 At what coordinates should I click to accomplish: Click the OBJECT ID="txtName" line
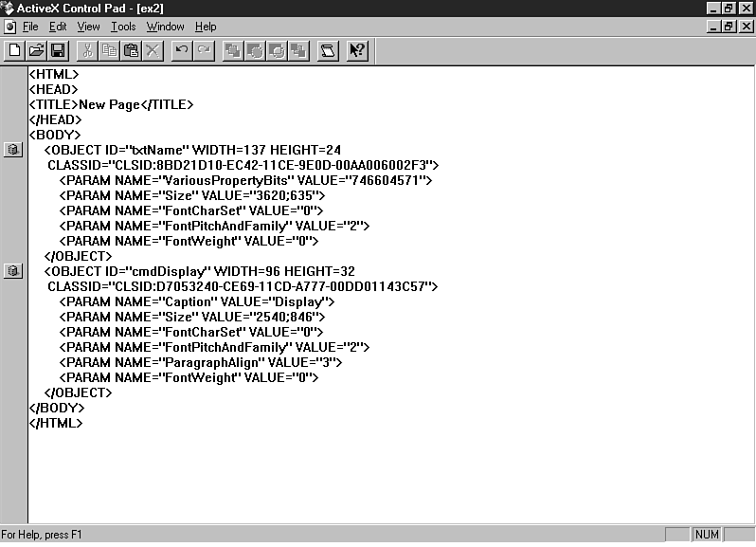tap(192, 150)
